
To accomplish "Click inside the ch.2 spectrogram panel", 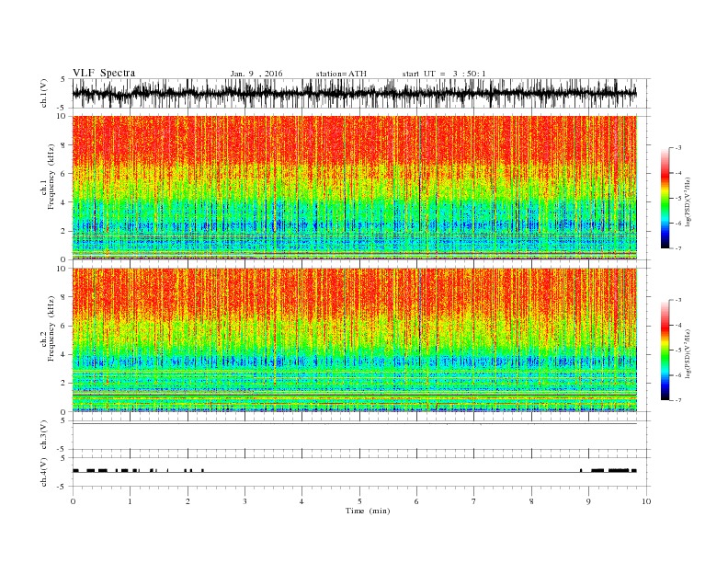I will point(355,339).
